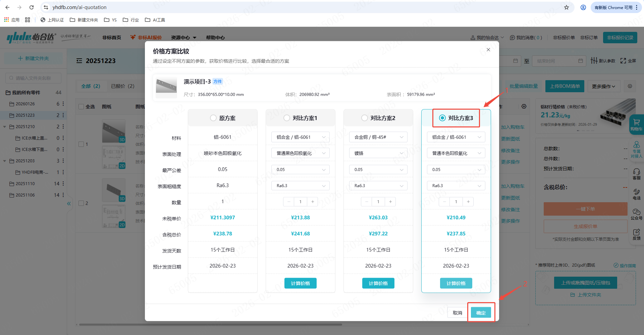The image size is (644, 335).
Task: Close the price comparison dialog
Action: [488, 50]
